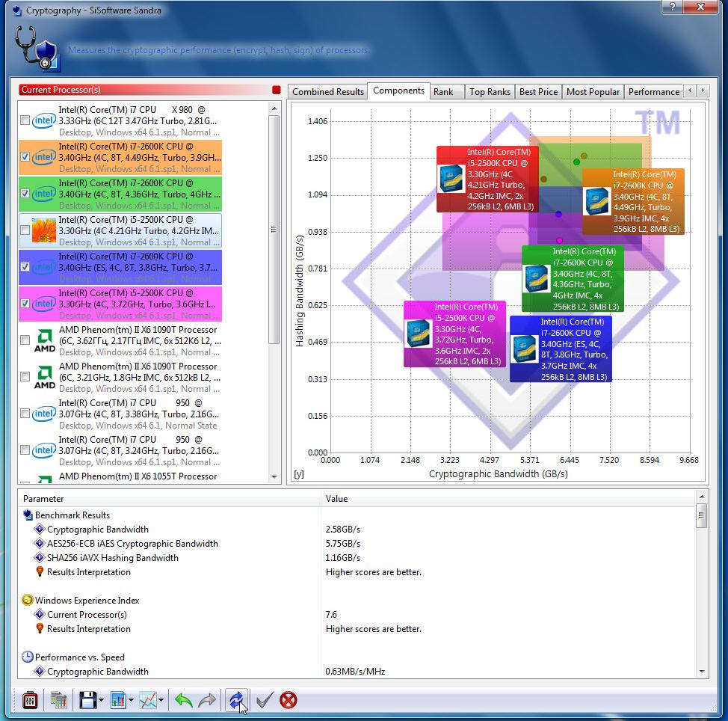The height and width of the screenshot is (721, 728).
Task: Click the AMD logo for Phenom 1090T 3.62 row
Action: point(45,340)
